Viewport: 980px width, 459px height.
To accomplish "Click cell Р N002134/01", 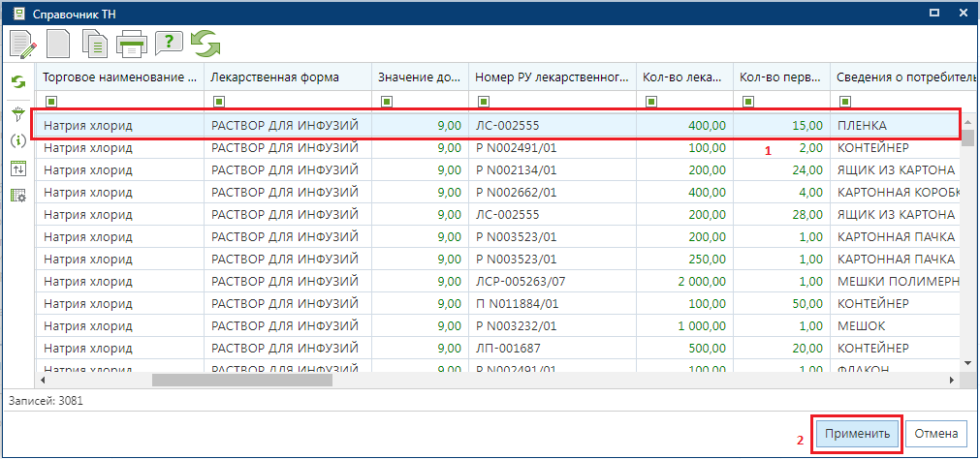I will pos(553,169).
